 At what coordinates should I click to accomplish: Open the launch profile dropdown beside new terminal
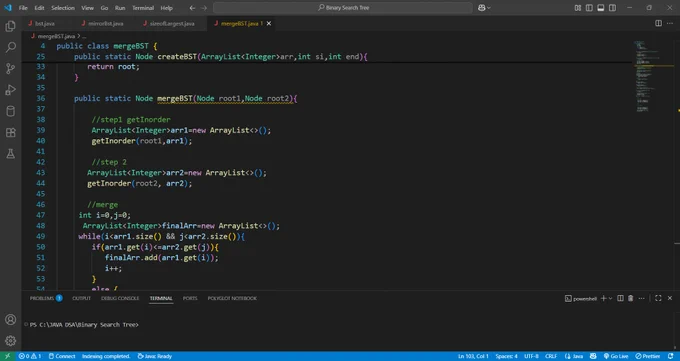click(x=611, y=299)
